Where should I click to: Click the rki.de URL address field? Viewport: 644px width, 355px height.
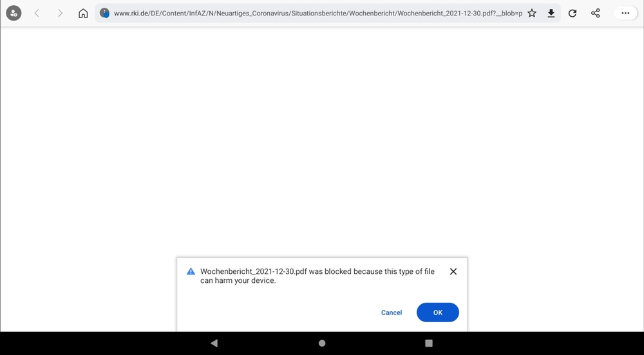(318, 13)
